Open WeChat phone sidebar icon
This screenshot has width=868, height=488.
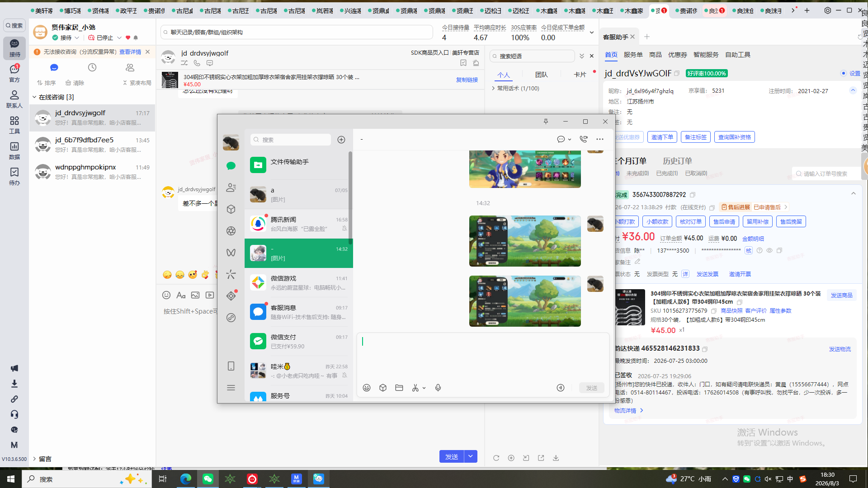231,366
